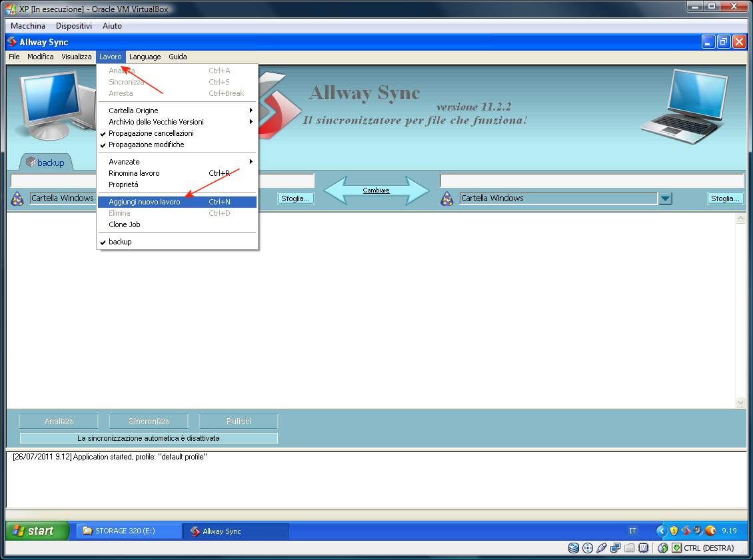Click the Cambiare link between the folders
The image size is (753, 560).
tap(376, 190)
